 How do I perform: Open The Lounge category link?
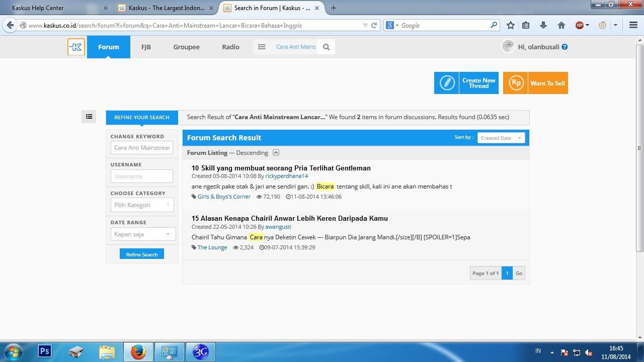(x=212, y=247)
